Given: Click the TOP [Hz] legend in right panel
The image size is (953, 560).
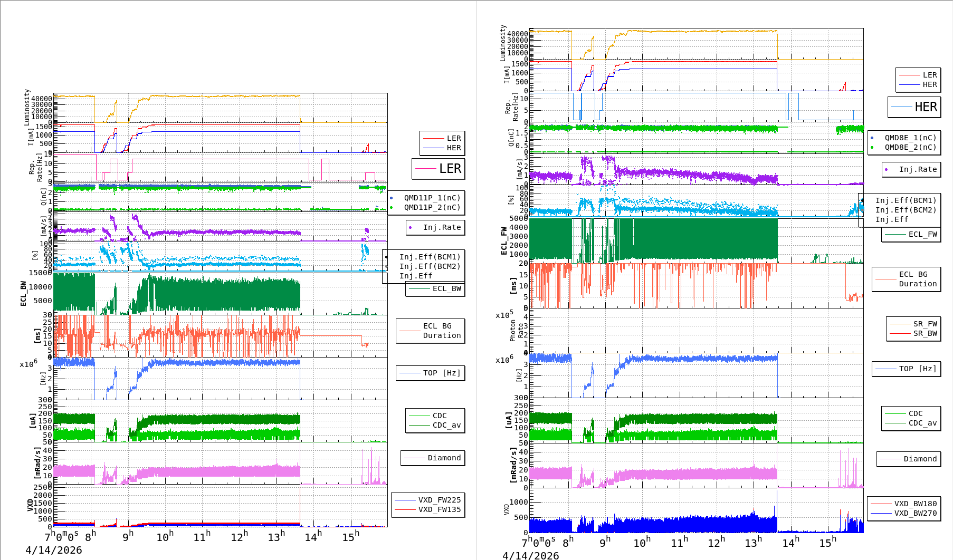Looking at the screenshot, I should [x=906, y=369].
